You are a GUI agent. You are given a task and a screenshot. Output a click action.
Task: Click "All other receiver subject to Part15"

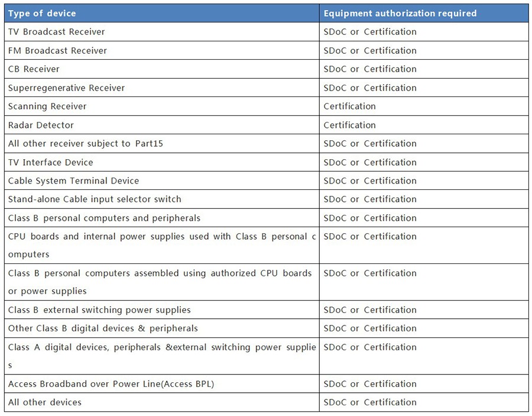[86, 144]
